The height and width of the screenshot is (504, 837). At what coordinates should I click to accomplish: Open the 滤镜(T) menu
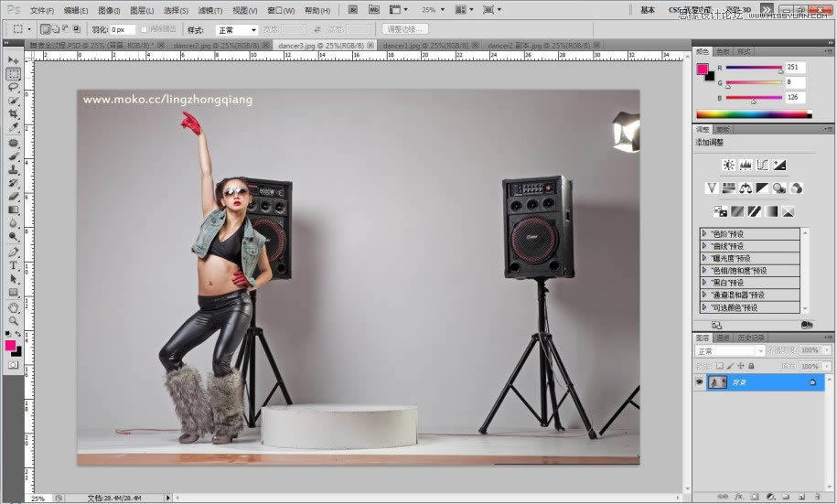click(210, 10)
